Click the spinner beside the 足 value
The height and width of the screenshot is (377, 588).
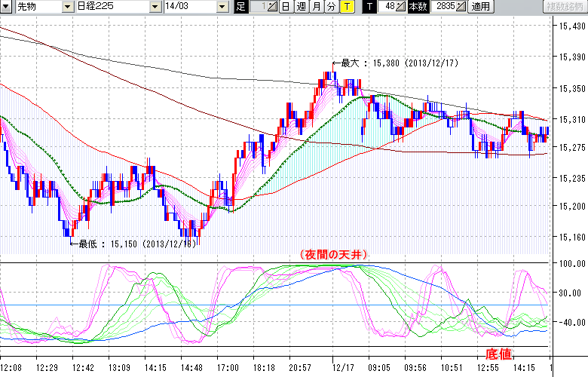(x=273, y=7)
